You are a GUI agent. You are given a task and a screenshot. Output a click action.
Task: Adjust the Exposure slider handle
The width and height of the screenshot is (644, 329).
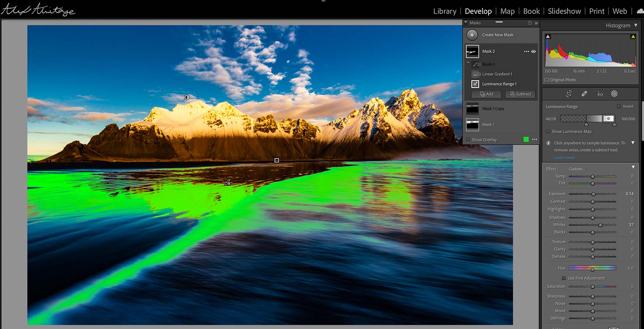coord(593,194)
